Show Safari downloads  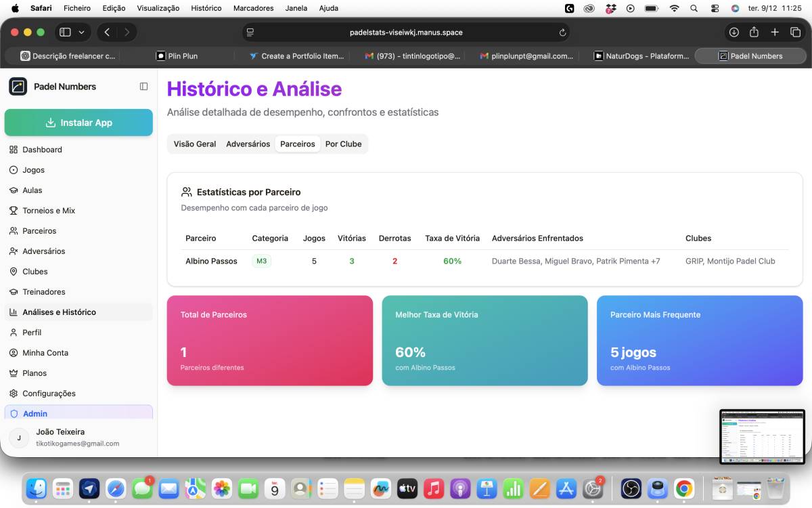[x=734, y=33]
